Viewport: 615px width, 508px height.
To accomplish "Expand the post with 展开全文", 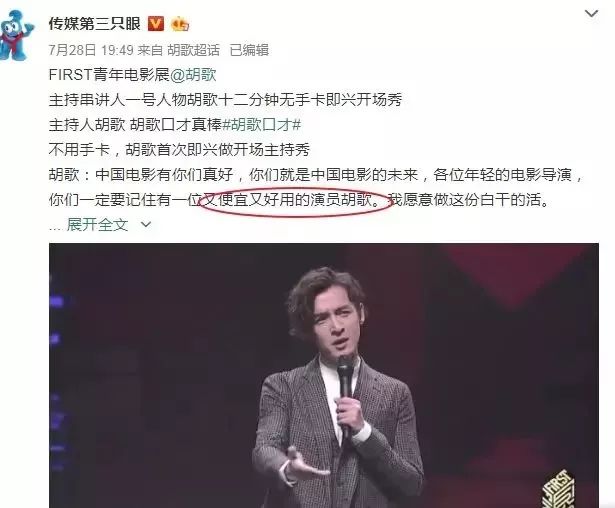I will [x=97, y=225].
